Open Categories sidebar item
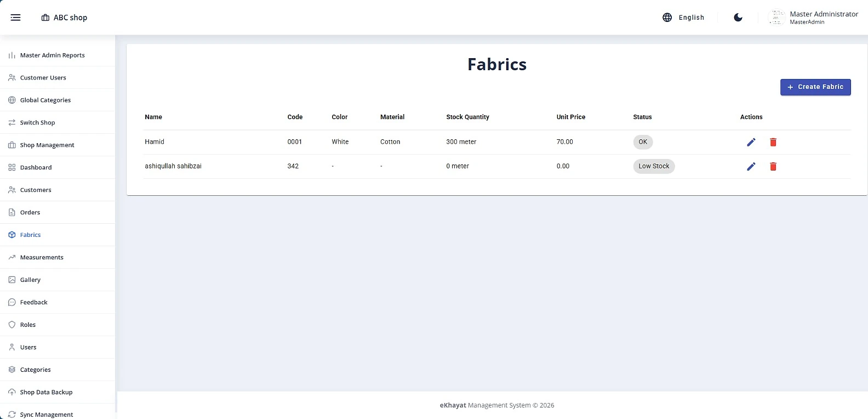This screenshot has height=419, width=868. point(58,370)
